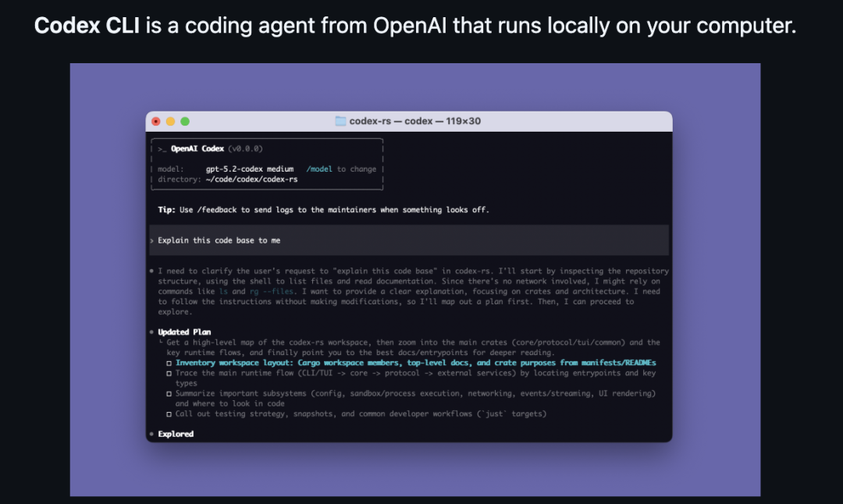The image size is (843, 504).
Task: Click the highlighted 'Inventory workspace layout' plan line
Action: click(x=415, y=363)
